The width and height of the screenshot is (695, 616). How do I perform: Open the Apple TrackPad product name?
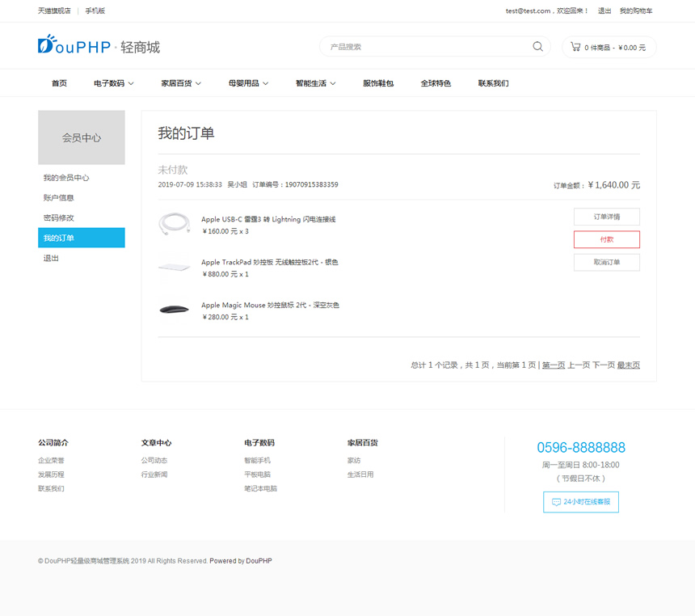(x=269, y=262)
